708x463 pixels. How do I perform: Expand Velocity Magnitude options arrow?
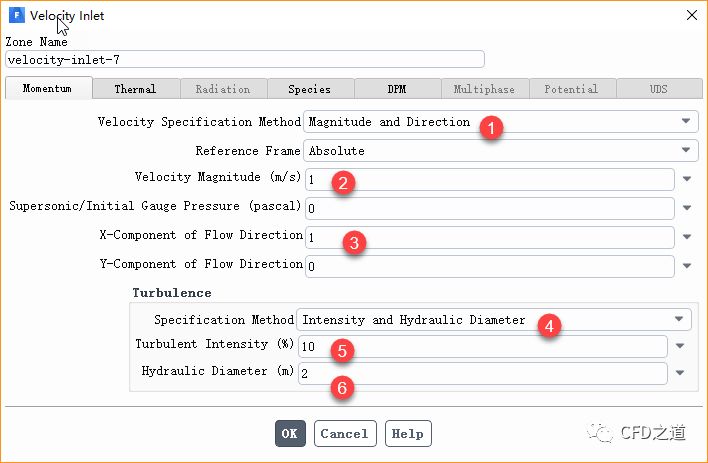click(687, 180)
